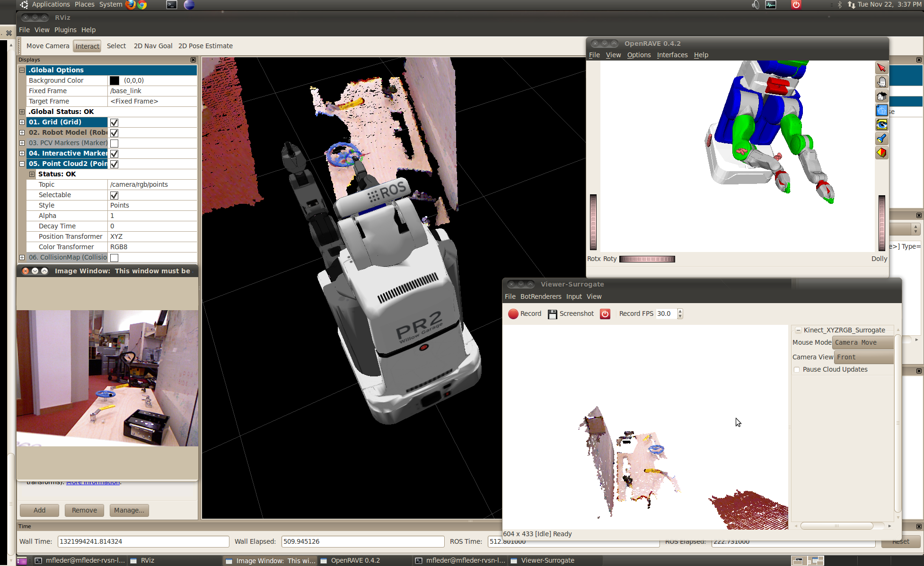924x566 pixels.
Task: Expand the 04. Interactive Markers node
Action: 22,153
